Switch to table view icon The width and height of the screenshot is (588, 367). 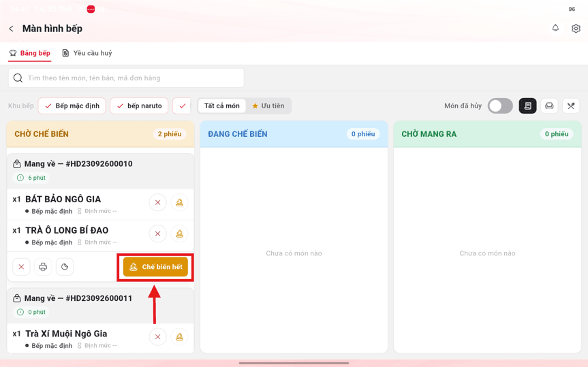pos(549,106)
